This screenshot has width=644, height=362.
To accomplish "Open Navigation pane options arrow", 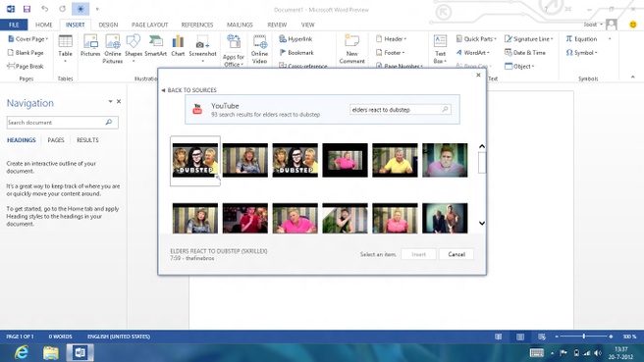I will (x=110, y=101).
